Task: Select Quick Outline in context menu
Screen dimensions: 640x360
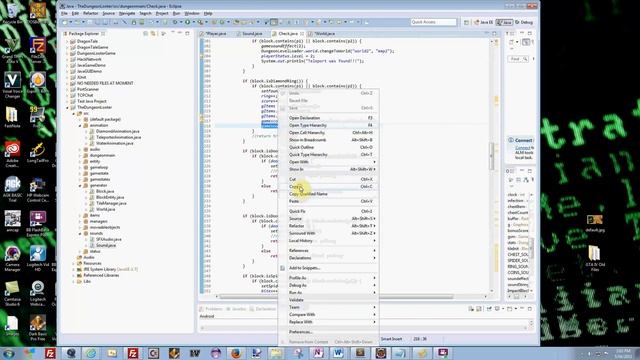Action: click(329, 147)
